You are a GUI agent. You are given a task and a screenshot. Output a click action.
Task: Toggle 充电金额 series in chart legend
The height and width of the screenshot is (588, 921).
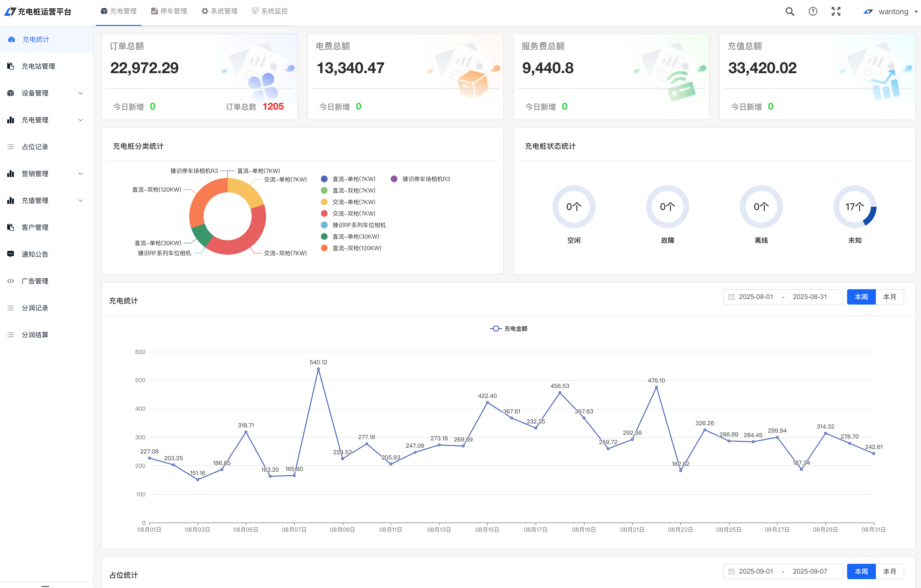pos(509,328)
